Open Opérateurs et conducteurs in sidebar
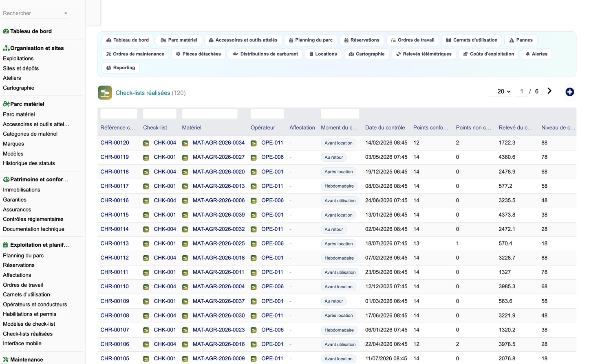The width and height of the screenshot is (589, 364). click(35, 305)
